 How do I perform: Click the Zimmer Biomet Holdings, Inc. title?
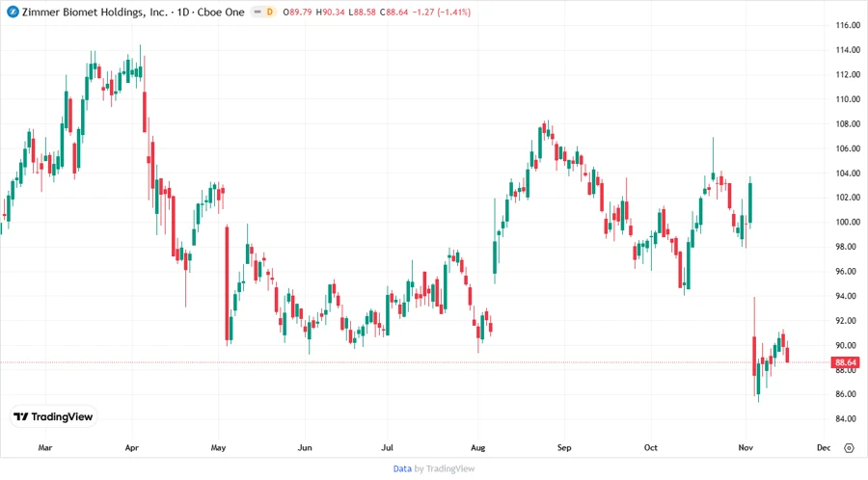95,13
